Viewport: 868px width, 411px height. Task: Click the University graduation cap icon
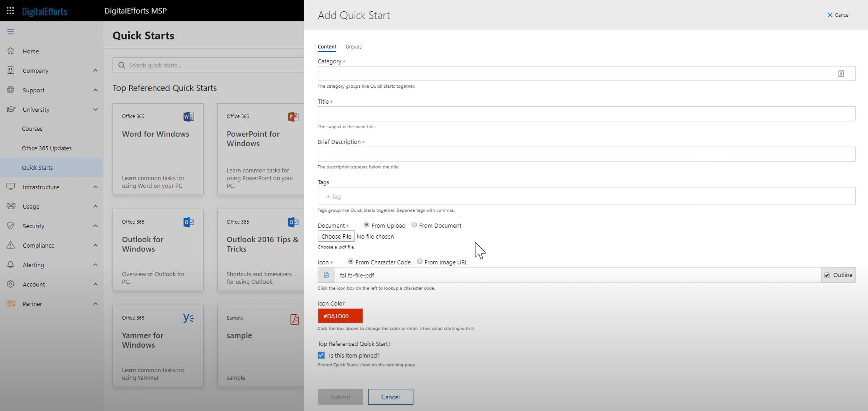click(11, 109)
